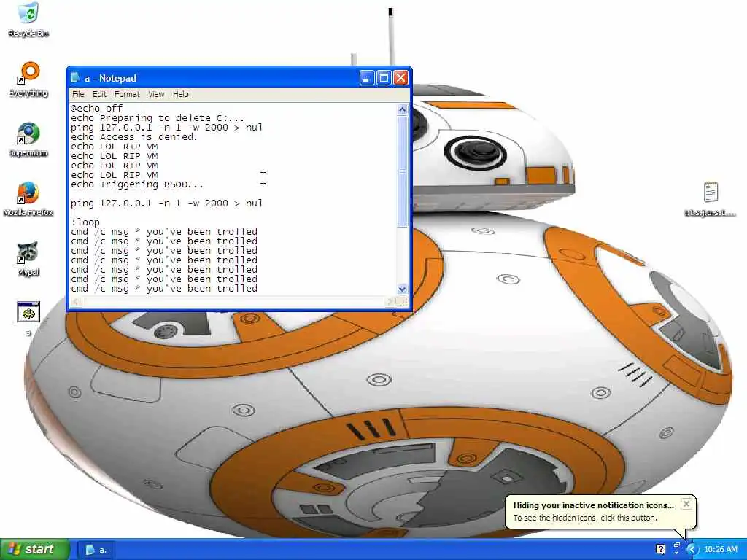This screenshot has width=747, height=560.
Task: Click the 'echo Access is denied.' line
Action: (134, 136)
